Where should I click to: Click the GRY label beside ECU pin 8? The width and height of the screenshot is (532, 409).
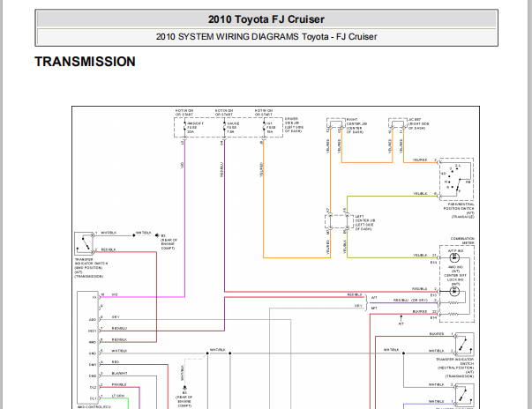tap(116, 316)
